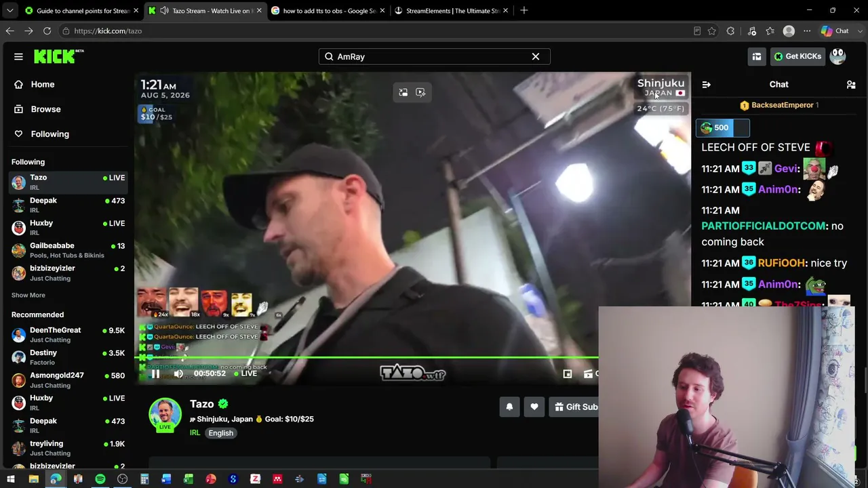Toggle notifications bell for Tazo
The image size is (868, 488).
point(509,407)
